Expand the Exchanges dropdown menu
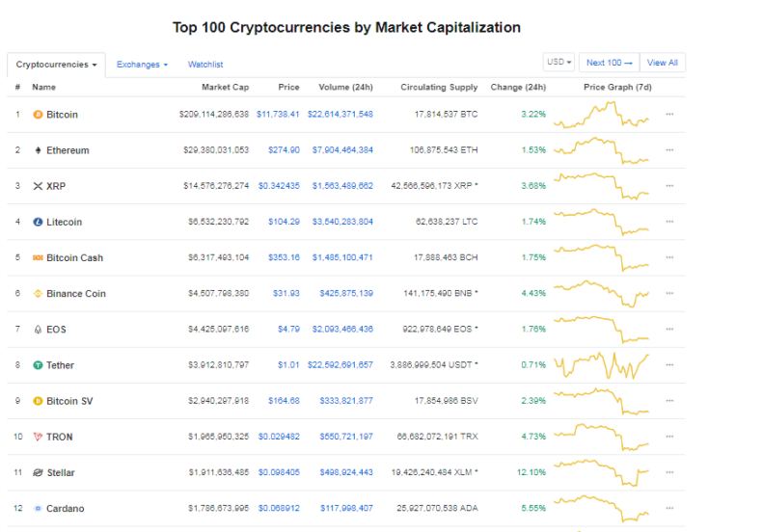This screenshot has height=532, width=763. tap(142, 65)
